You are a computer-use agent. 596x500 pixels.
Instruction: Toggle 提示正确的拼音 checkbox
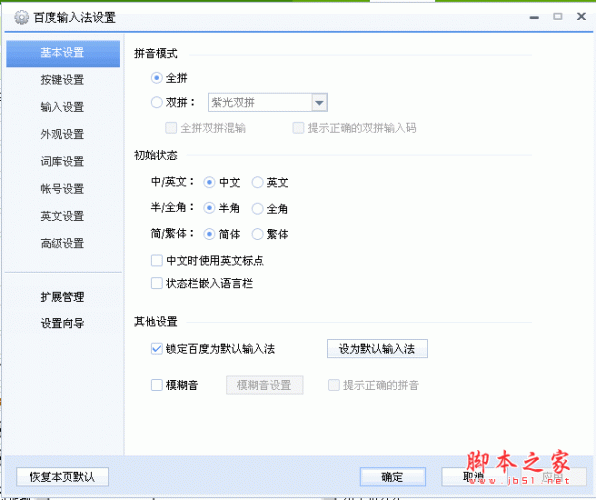pyautogui.click(x=334, y=385)
